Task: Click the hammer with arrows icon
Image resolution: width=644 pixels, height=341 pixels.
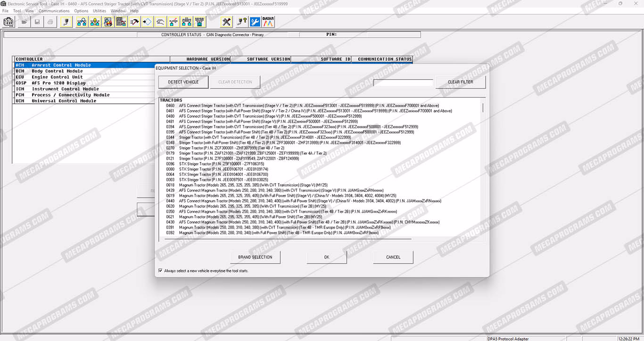Action: pyautogui.click(x=134, y=22)
